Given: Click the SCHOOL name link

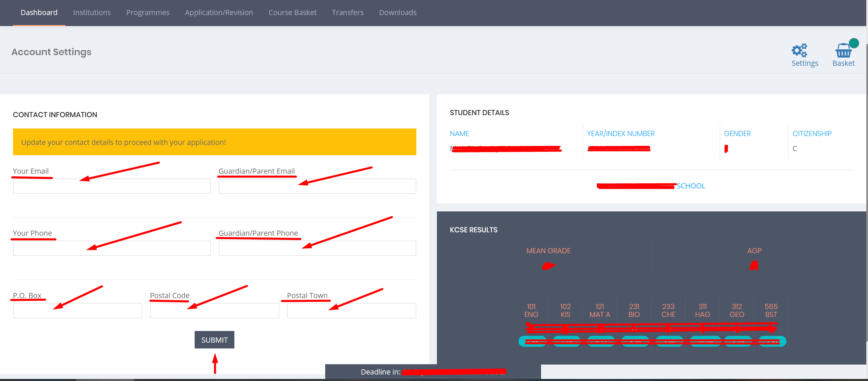Looking at the screenshot, I should point(690,186).
